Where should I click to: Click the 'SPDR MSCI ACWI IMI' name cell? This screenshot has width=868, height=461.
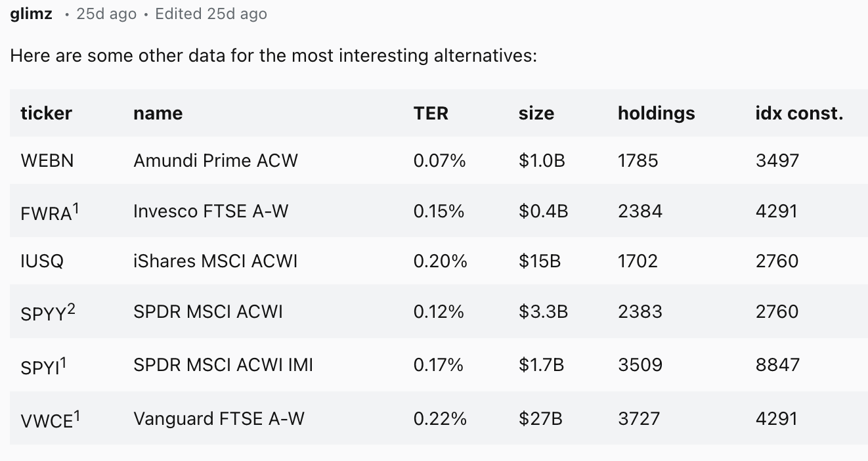(223, 364)
